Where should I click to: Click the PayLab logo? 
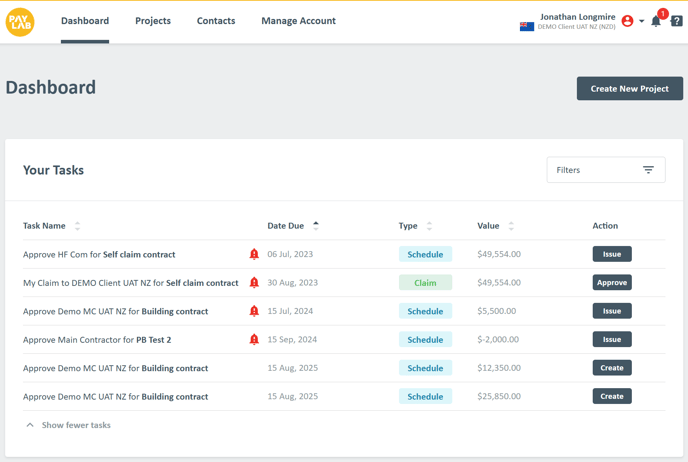point(20,22)
